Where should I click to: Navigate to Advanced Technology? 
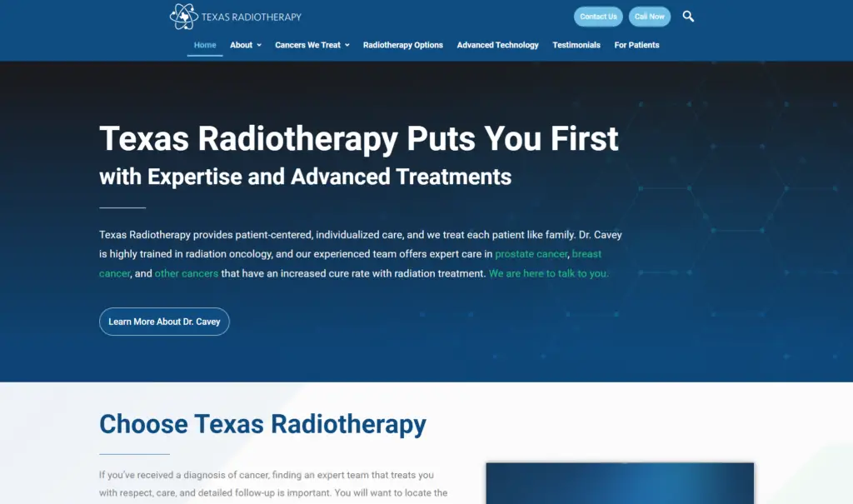tap(498, 45)
